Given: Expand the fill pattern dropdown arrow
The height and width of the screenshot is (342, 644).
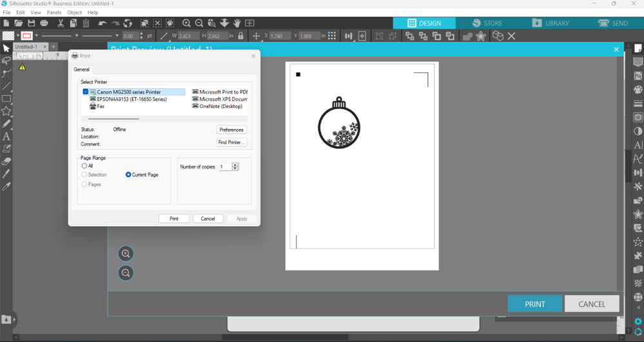Looking at the screenshot, I should [x=17, y=36].
